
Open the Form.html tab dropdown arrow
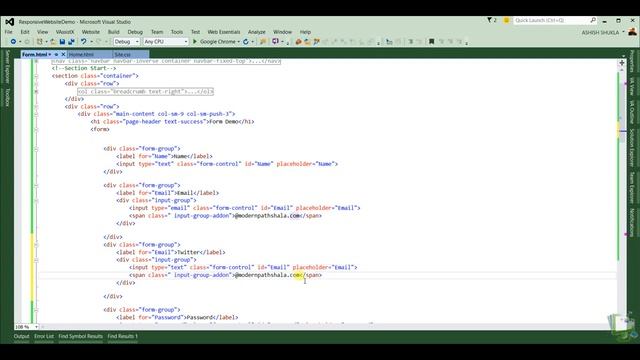pyautogui.click(x=50, y=54)
